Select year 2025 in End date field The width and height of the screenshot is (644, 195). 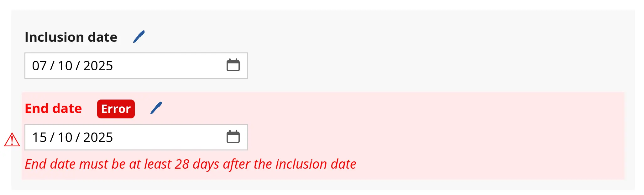[98, 138]
